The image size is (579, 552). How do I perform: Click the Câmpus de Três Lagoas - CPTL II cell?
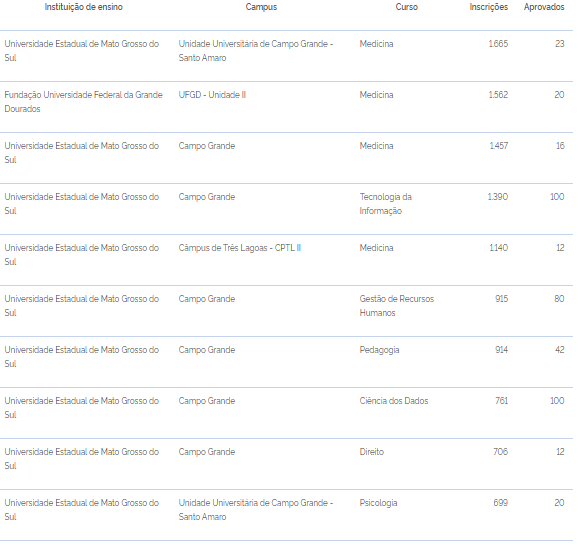(240, 248)
